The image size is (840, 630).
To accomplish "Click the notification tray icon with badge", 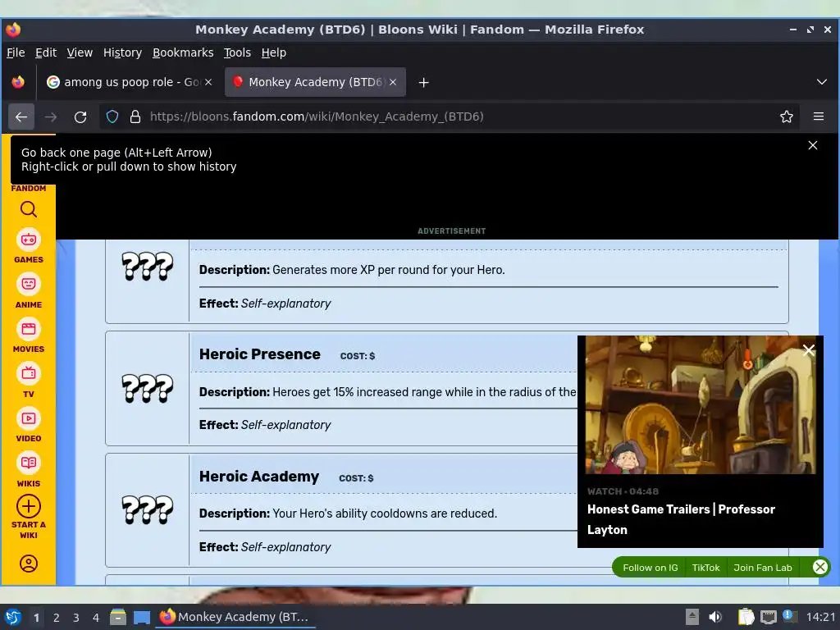I will [x=788, y=616].
